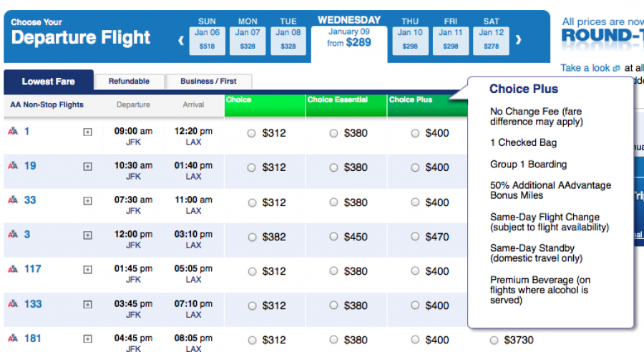Choose Thursday Jan 10 departure date
This screenshot has height=352, width=644.
click(x=410, y=39)
